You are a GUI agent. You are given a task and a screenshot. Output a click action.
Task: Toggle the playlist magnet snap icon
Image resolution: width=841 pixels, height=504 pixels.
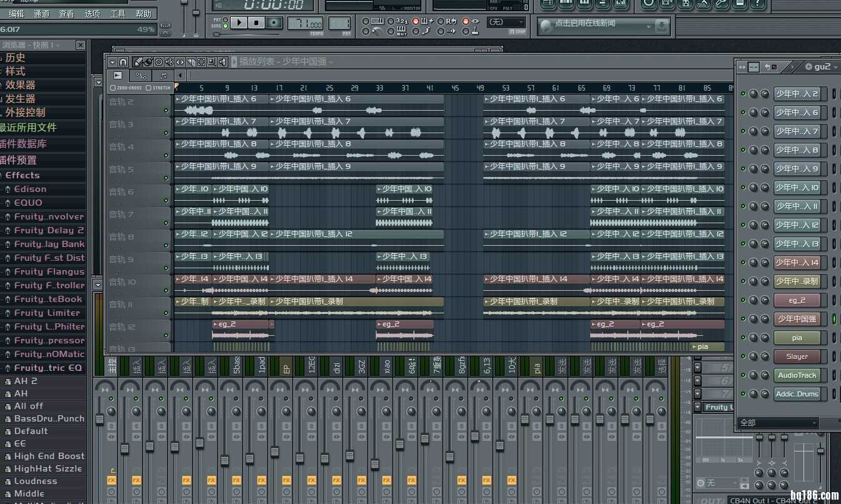[123, 62]
